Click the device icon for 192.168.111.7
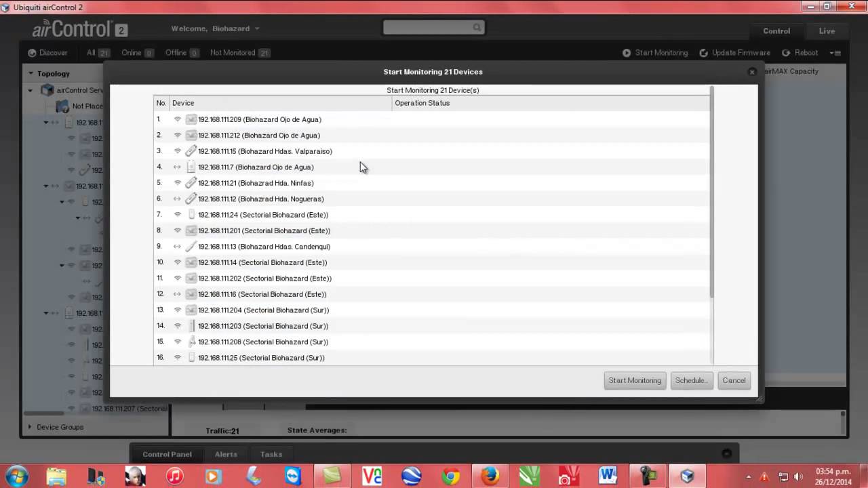Screen dimensions: 868x488 pyautogui.click(x=191, y=167)
